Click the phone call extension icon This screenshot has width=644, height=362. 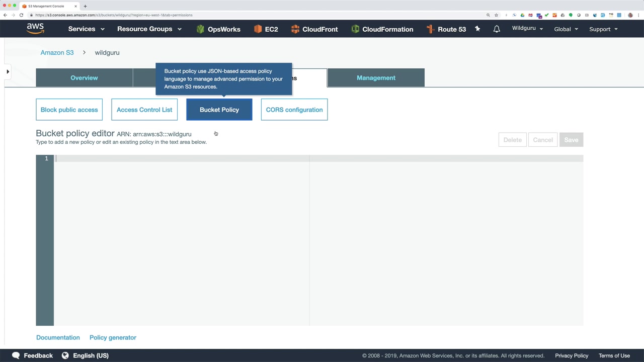pyautogui.click(x=514, y=15)
